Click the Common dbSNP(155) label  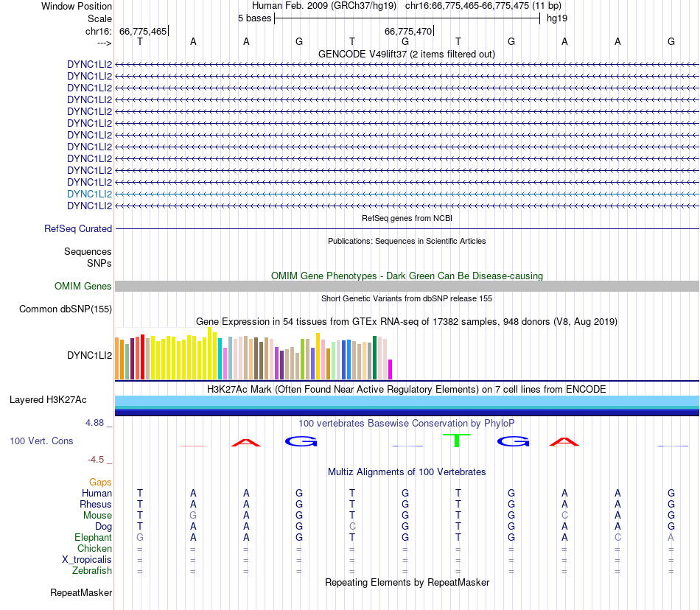pos(65,309)
